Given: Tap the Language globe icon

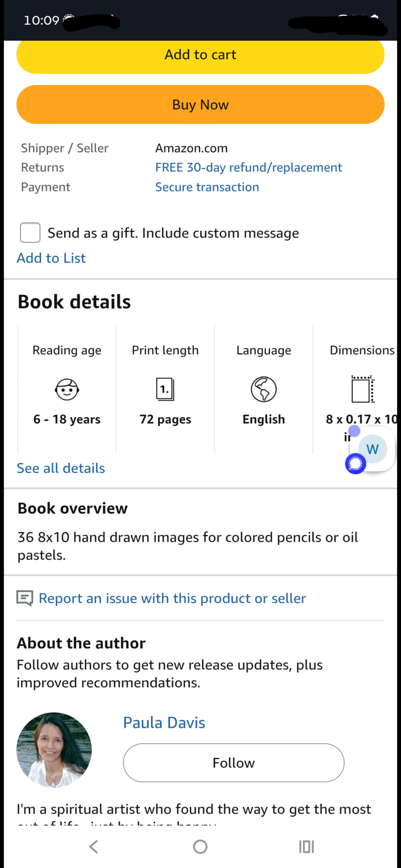Looking at the screenshot, I should click(264, 389).
